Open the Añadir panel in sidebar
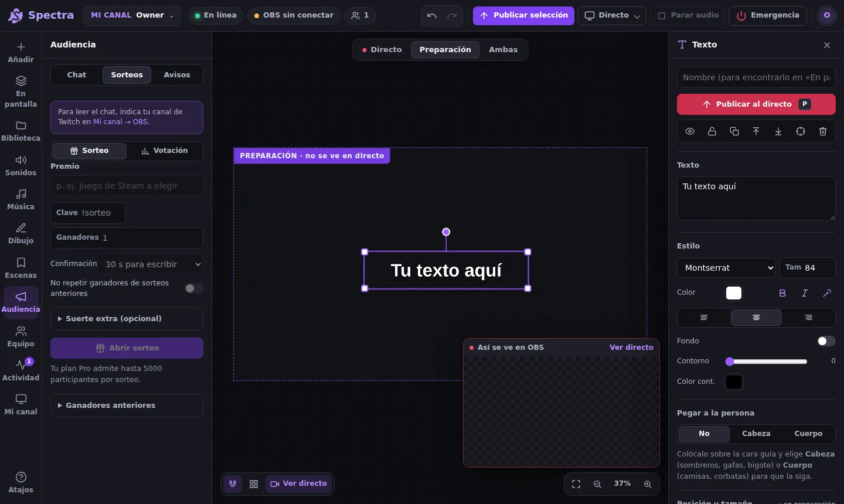The image size is (844, 504). tap(21, 52)
